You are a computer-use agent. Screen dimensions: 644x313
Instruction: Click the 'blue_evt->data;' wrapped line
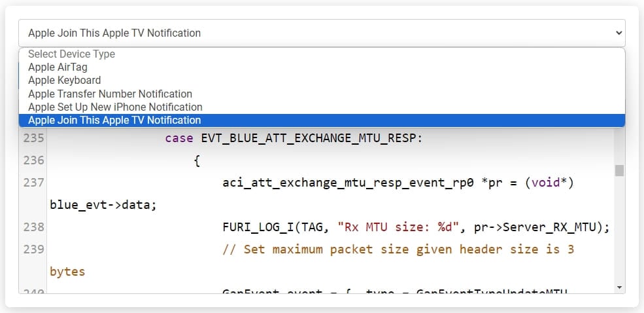[x=103, y=205]
